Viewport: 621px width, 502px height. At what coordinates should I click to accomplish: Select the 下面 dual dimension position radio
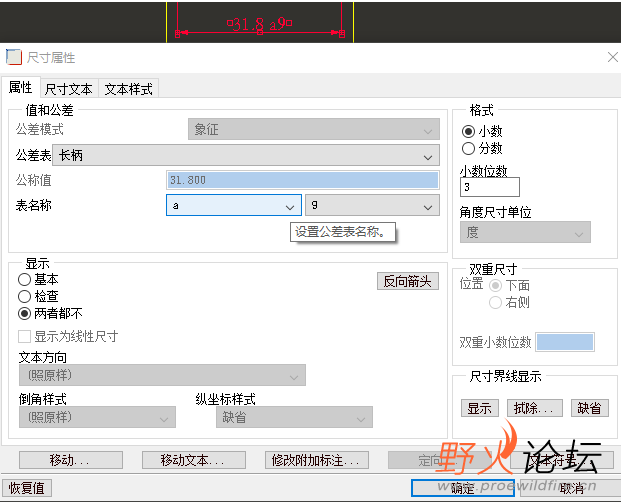coord(495,285)
